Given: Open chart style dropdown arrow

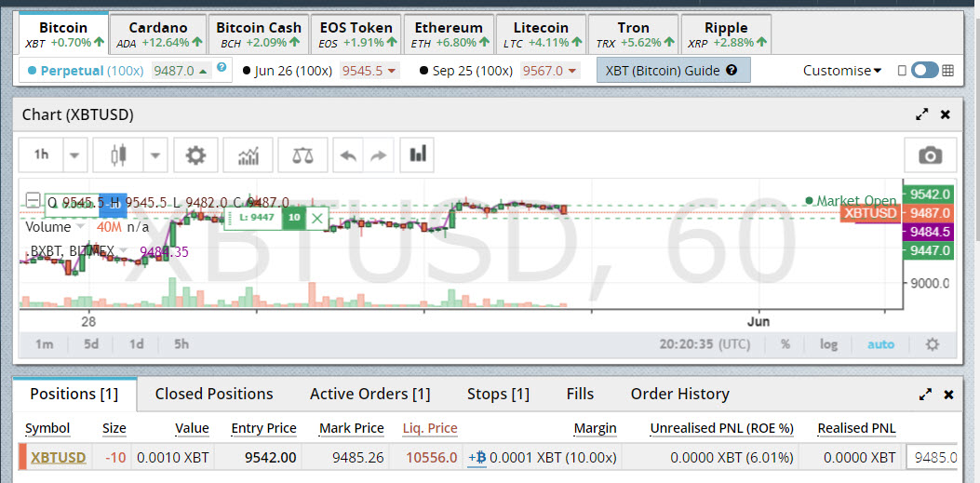Looking at the screenshot, I should tap(155, 155).
